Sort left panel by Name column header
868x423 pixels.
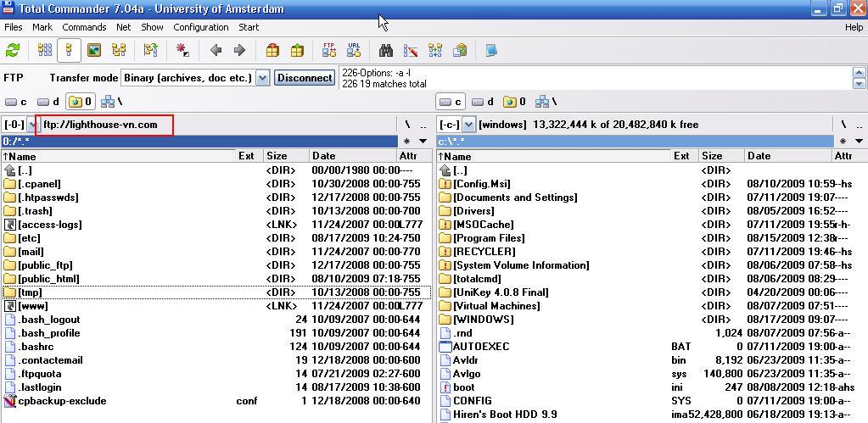tap(119, 156)
